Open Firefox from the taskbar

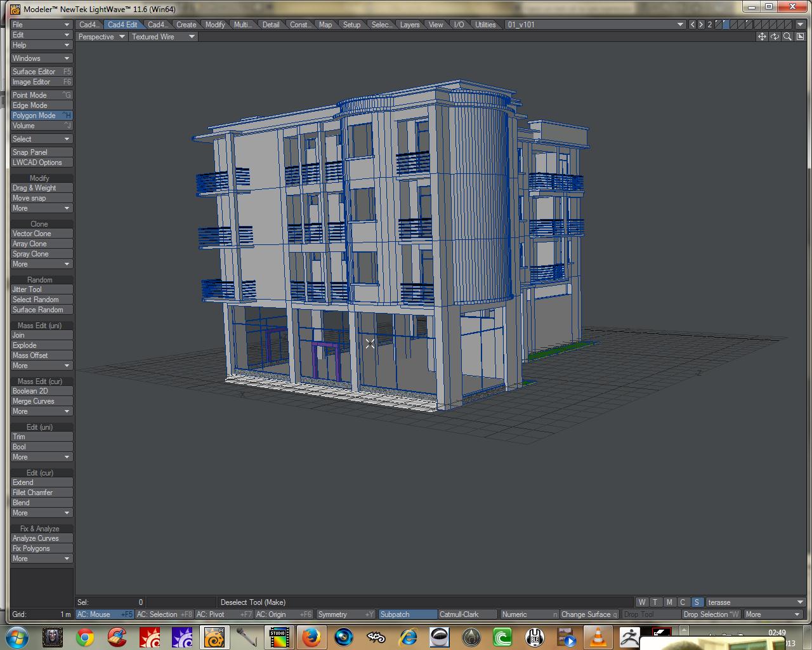[310, 637]
